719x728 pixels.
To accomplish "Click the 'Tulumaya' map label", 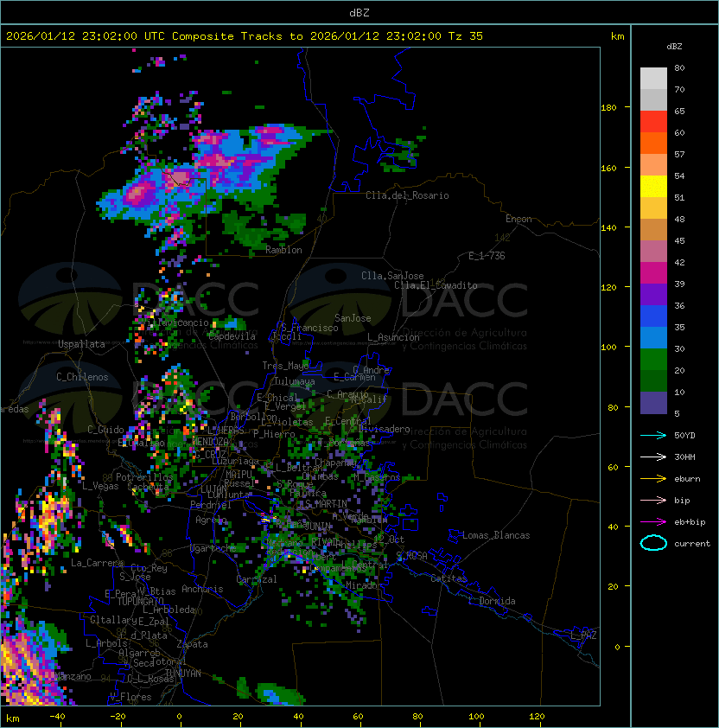I will coord(295,381).
